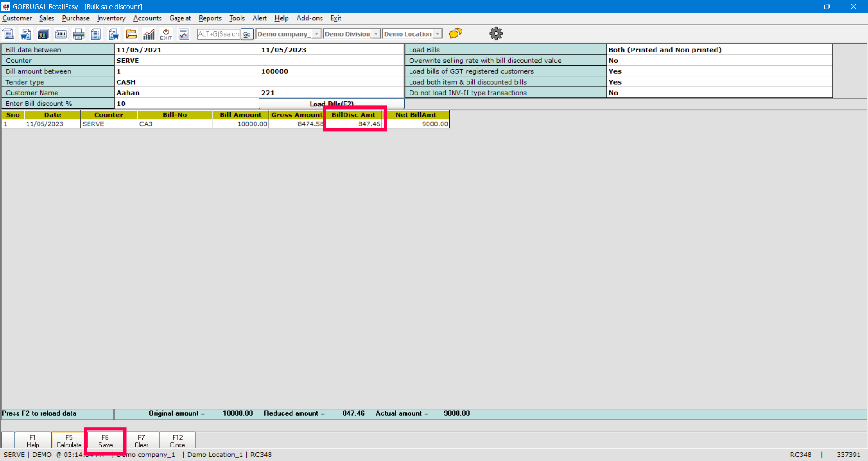
Task: Open the yellow folder icon
Action: coord(131,34)
